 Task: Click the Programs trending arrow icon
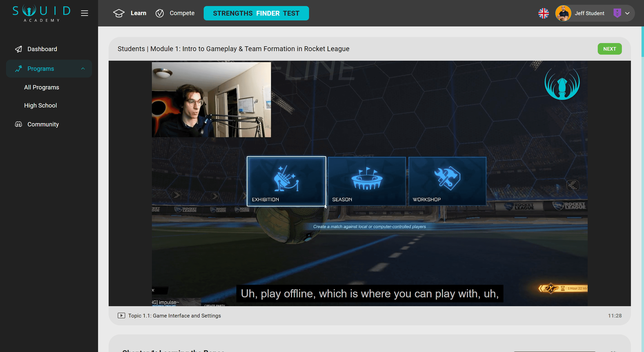pos(19,68)
